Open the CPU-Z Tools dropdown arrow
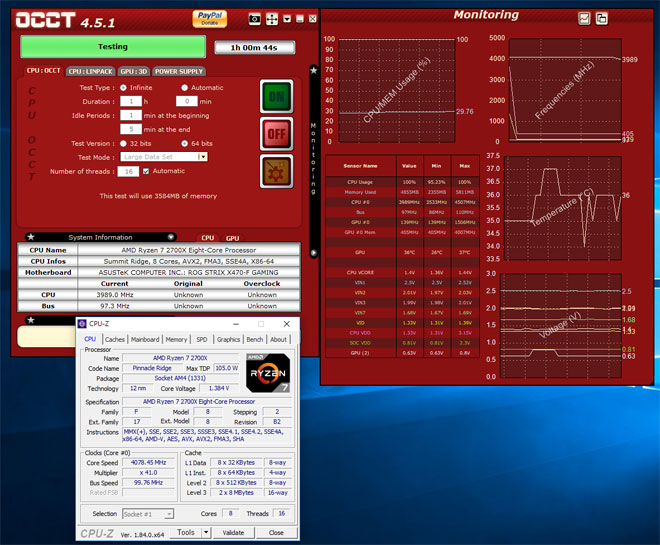 (x=206, y=532)
